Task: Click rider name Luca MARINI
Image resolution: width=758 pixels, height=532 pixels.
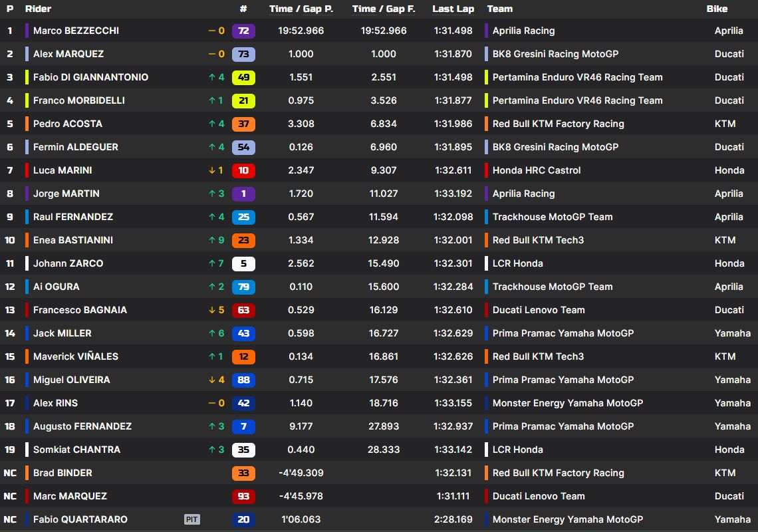Action: 63,170
